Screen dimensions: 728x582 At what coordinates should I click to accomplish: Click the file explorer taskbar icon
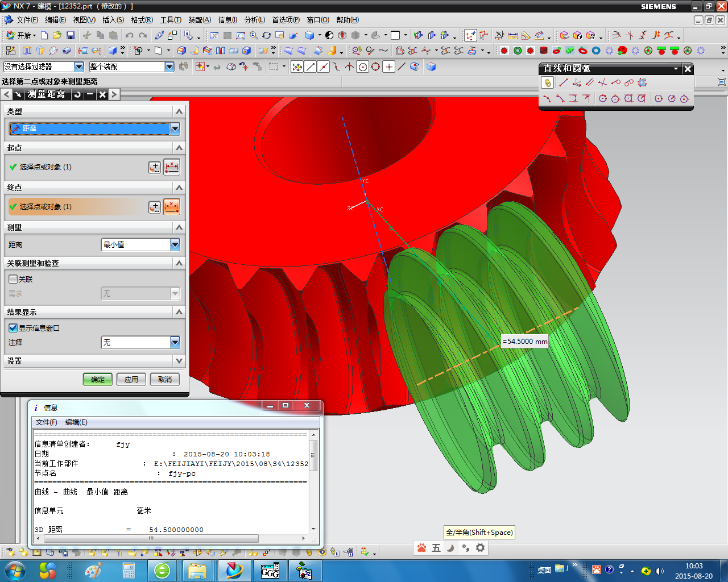(197, 571)
